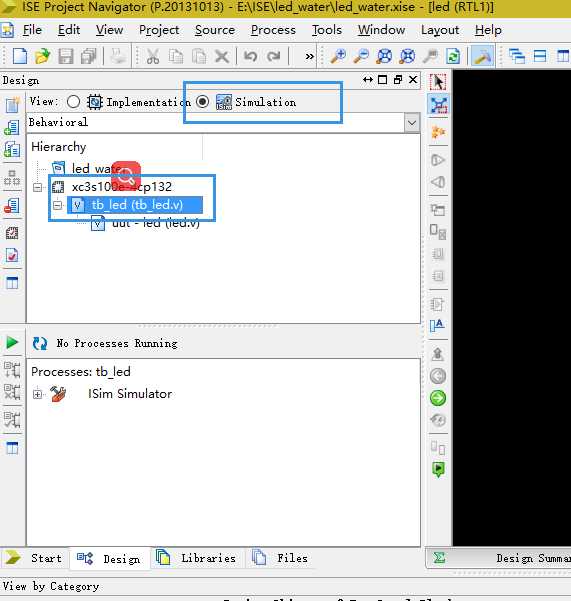Open the Window menu

click(x=382, y=30)
